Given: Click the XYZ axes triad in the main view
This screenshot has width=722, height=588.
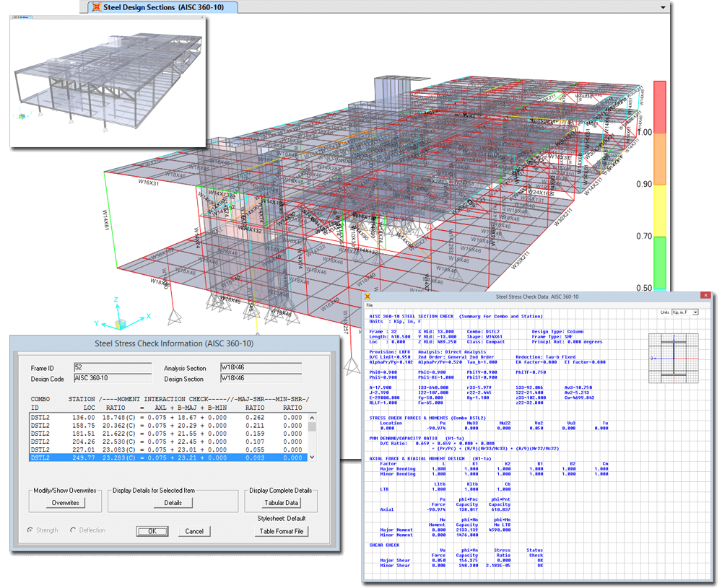Looking at the screenshot, I should click(121, 314).
